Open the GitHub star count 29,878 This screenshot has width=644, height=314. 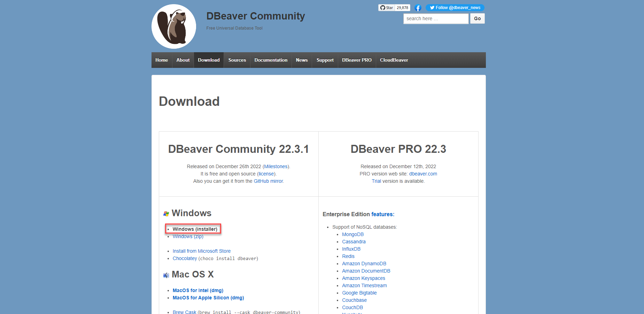click(402, 8)
